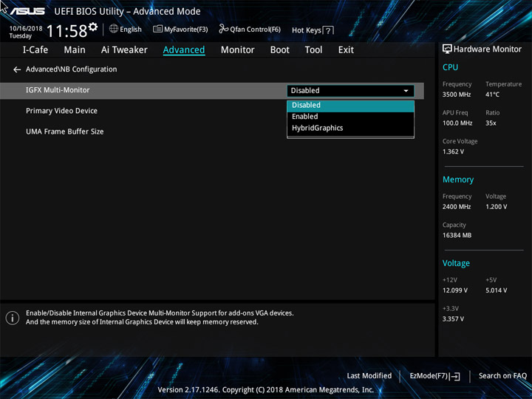Click the 2400 MHz memory frequency value
The width and height of the screenshot is (532, 399).
pyautogui.click(x=457, y=207)
